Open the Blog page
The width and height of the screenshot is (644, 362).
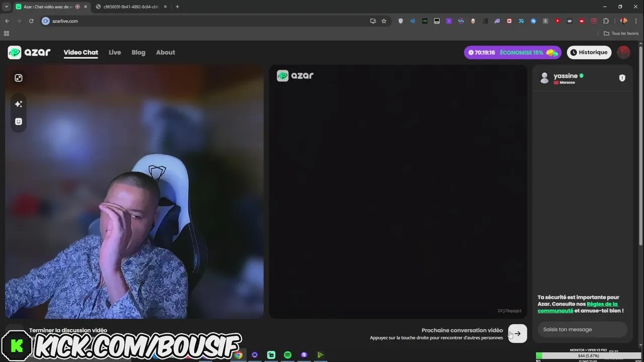(138, 52)
